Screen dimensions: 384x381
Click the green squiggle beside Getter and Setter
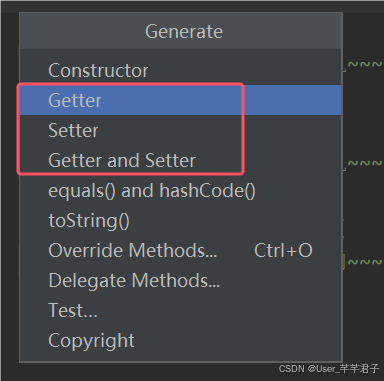pyautogui.click(x=364, y=164)
